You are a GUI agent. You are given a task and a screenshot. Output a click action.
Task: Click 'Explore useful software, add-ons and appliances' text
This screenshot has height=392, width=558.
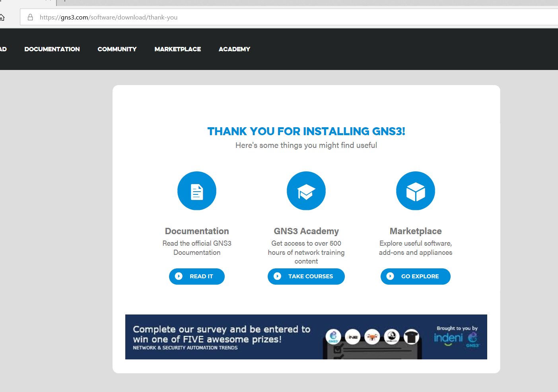point(416,248)
